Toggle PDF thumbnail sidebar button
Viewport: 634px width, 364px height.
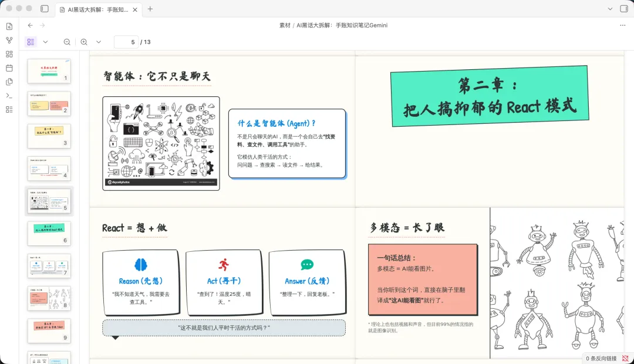pyautogui.click(x=31, y=42)
